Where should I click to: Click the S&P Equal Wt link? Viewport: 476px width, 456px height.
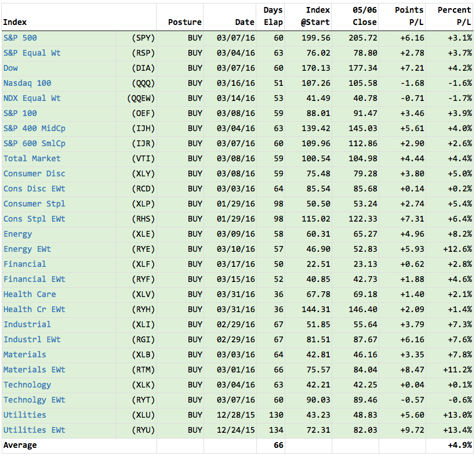[32, 53]
